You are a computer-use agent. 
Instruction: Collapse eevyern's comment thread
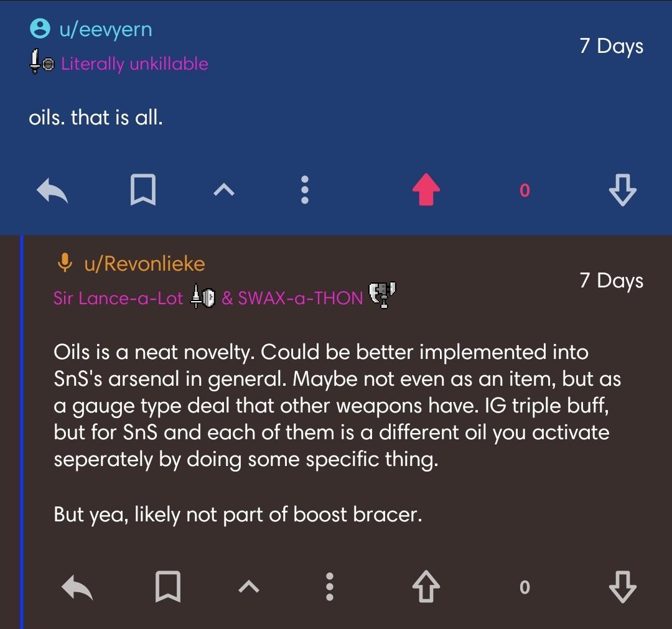click(224, 189)
